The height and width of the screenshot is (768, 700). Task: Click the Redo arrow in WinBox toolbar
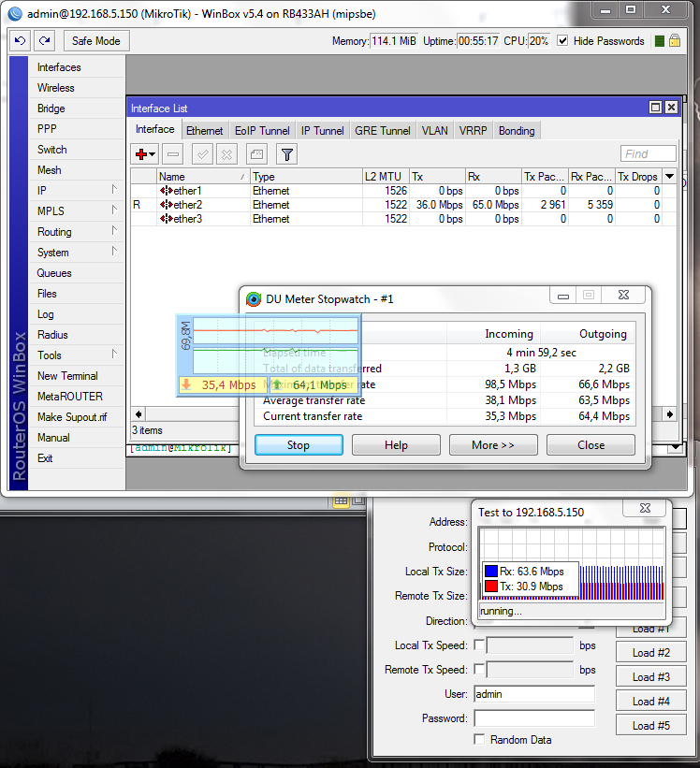pos(45,40)
